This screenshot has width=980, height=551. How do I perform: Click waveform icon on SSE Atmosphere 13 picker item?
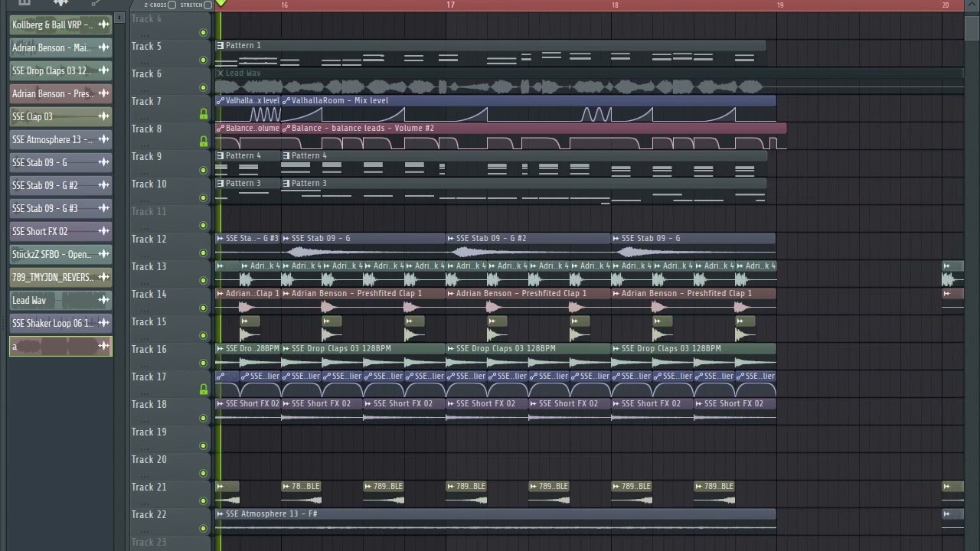pos(103,139)
